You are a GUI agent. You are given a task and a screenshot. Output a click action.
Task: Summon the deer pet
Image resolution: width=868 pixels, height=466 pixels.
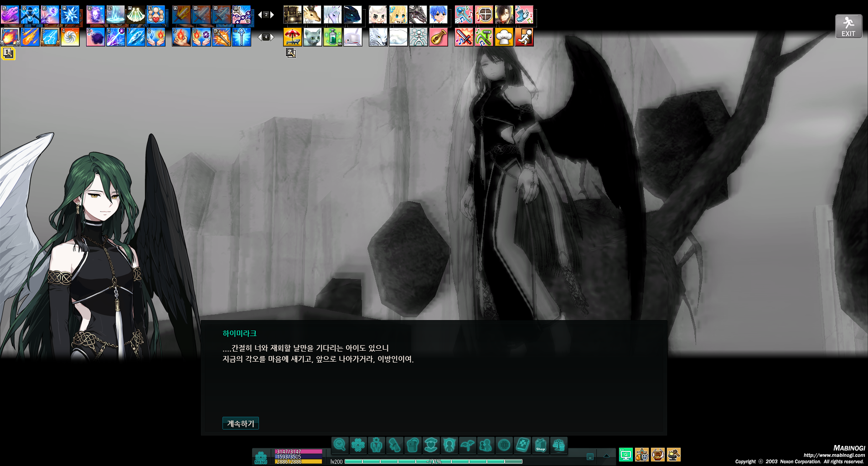(312, 15)
